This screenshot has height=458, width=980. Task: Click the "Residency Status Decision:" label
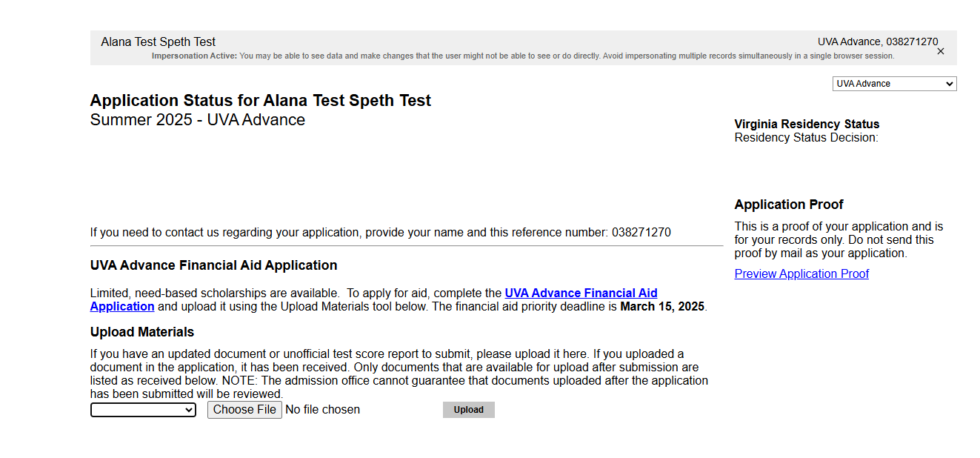pos(806,137)
